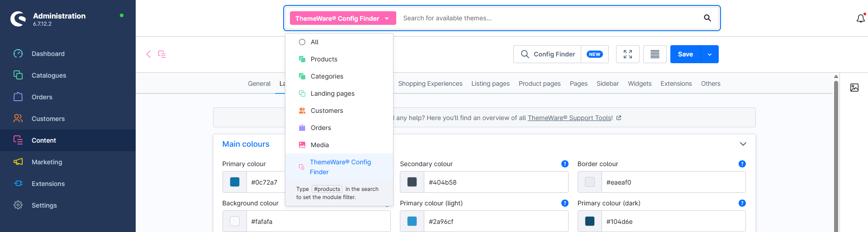The height and width of the screenshot is (232, 868).
Task: Switch to the General tab
Action: coord(259,84)
